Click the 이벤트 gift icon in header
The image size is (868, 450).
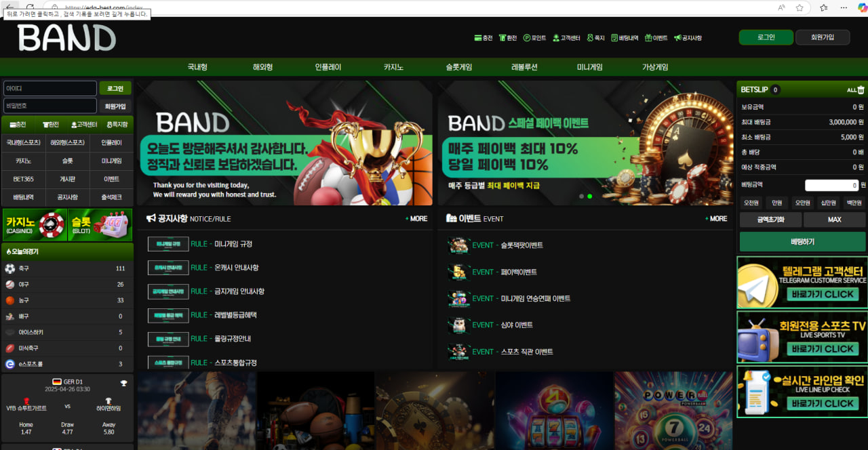pyautogui.click(x=648, y=38)
